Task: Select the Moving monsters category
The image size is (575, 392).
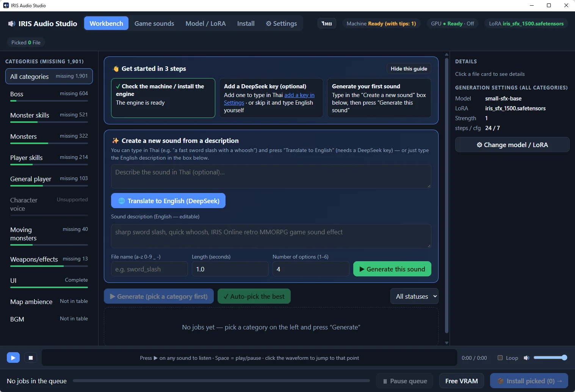Action: pyautogui.click(x=49, y=235)
